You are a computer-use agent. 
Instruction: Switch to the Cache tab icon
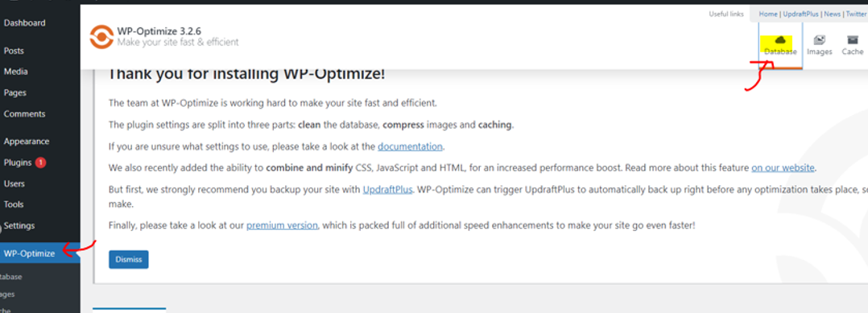click(853, 40)
